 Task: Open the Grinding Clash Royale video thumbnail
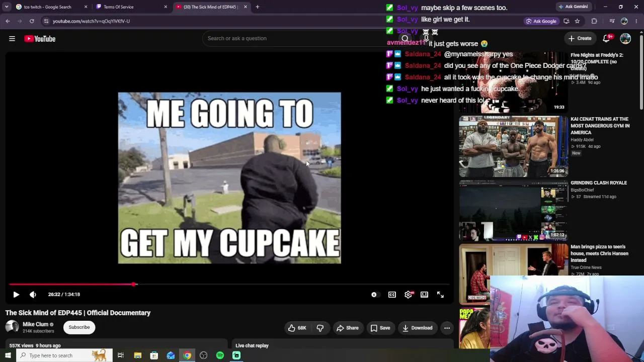[x=513, y=210]
